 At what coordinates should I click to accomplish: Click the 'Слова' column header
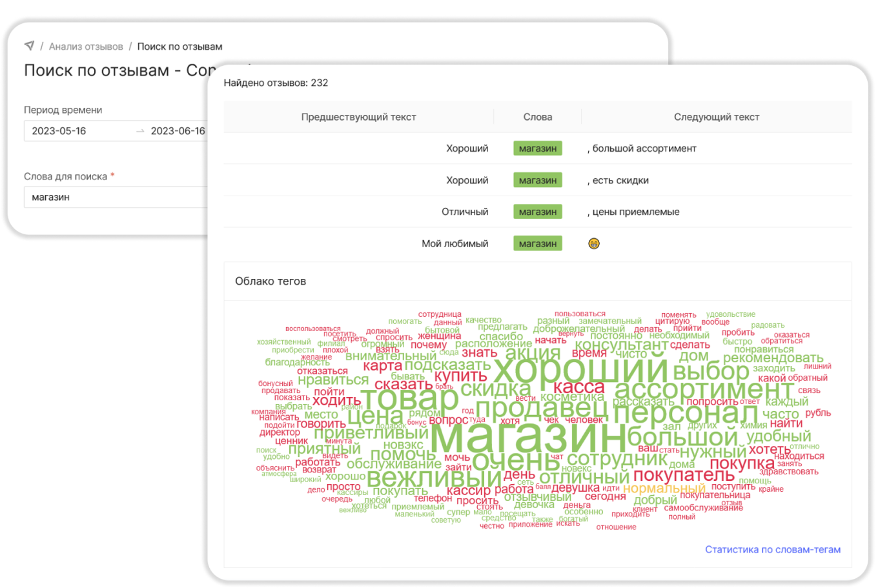pos(538,117)
